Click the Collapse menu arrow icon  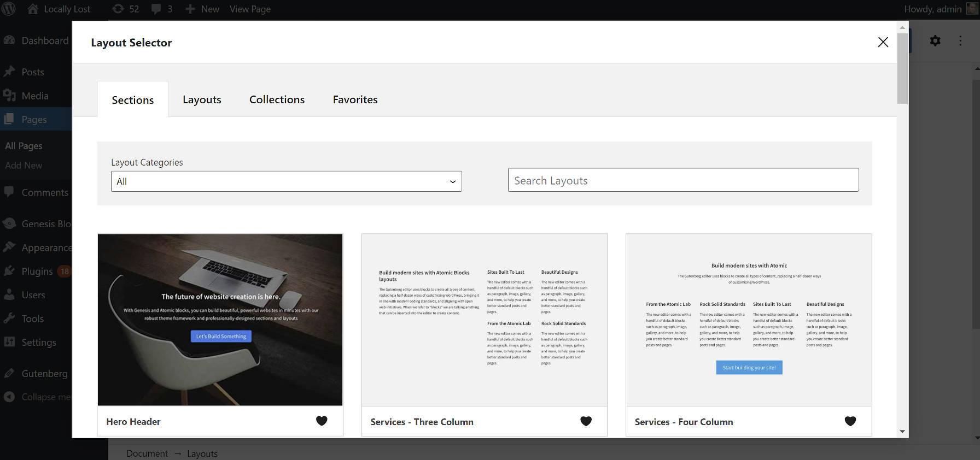(9, 397)
